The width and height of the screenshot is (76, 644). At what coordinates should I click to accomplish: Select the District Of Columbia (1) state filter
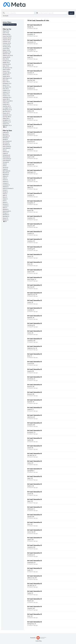[8, 188]
